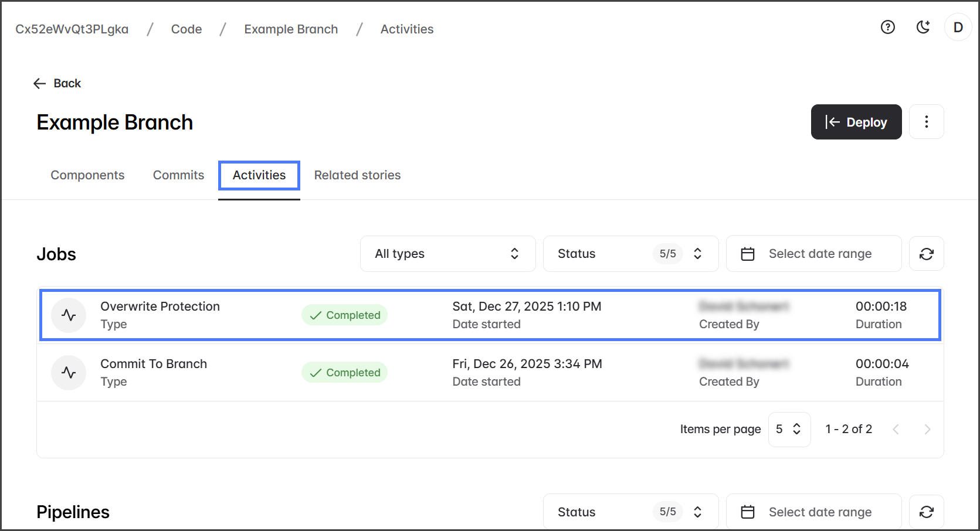Toggle dark mode with the moon icon

923,27
